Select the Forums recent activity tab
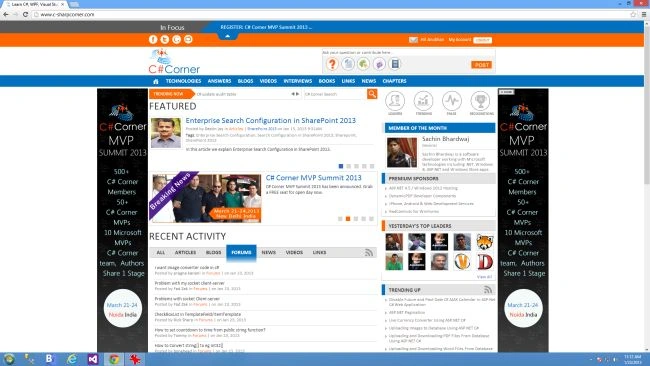Screen dimensions: 650x366 241,253
